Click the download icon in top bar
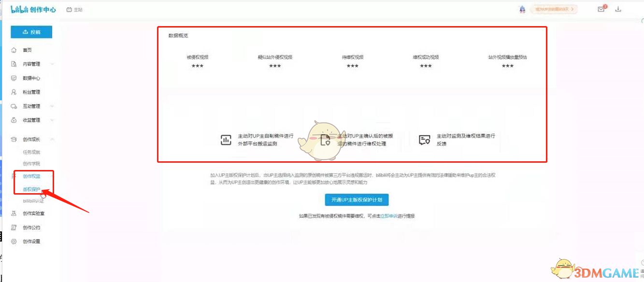Screen dimensions: 644x282 [618, 9]
